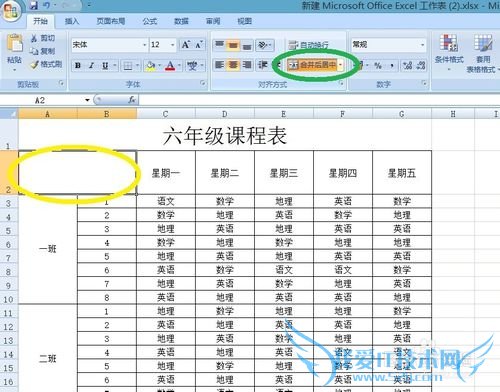Apply the red font color A

[x=170, y=66]
